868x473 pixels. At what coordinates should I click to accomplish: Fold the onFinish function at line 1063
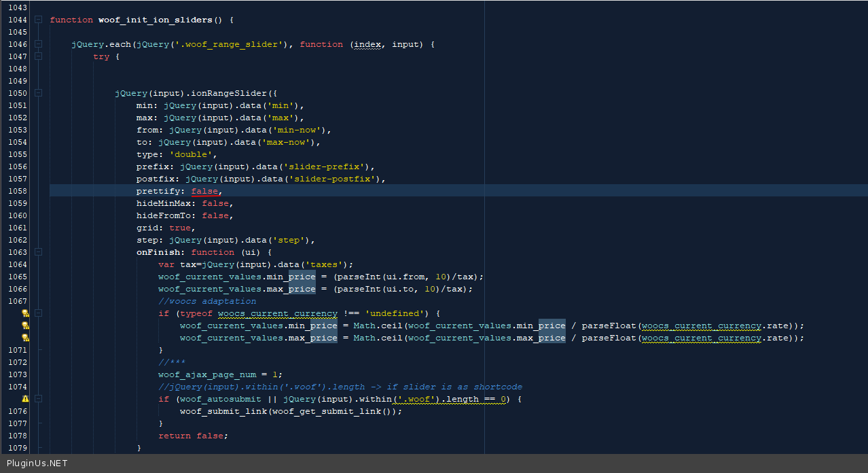point(38,252)
